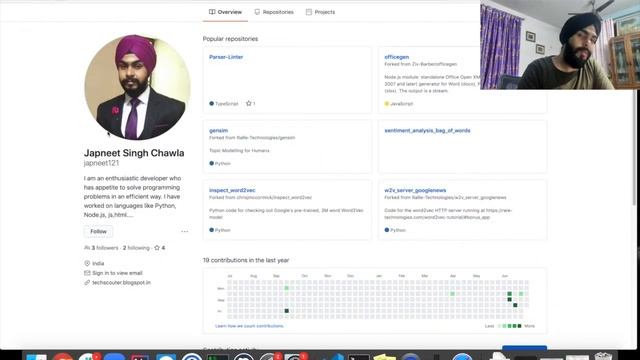Screen dimensions: 640x360
Task: Click the Follow button
Action: (x=98, y=231)
